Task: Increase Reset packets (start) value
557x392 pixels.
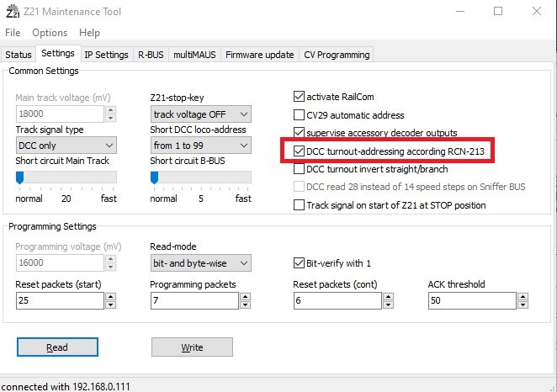Action: [110, 296]
